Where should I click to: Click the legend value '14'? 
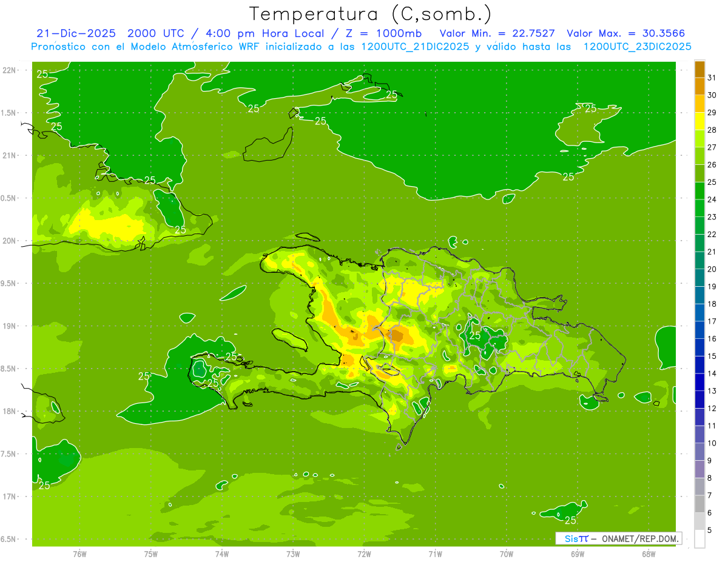712,373
